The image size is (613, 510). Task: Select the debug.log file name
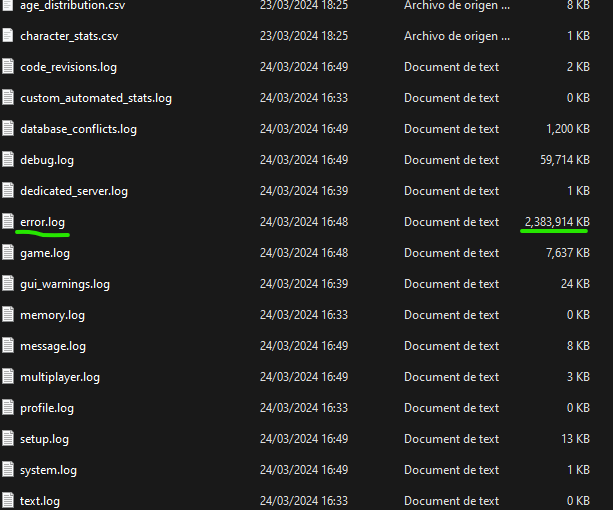(47, 160)
